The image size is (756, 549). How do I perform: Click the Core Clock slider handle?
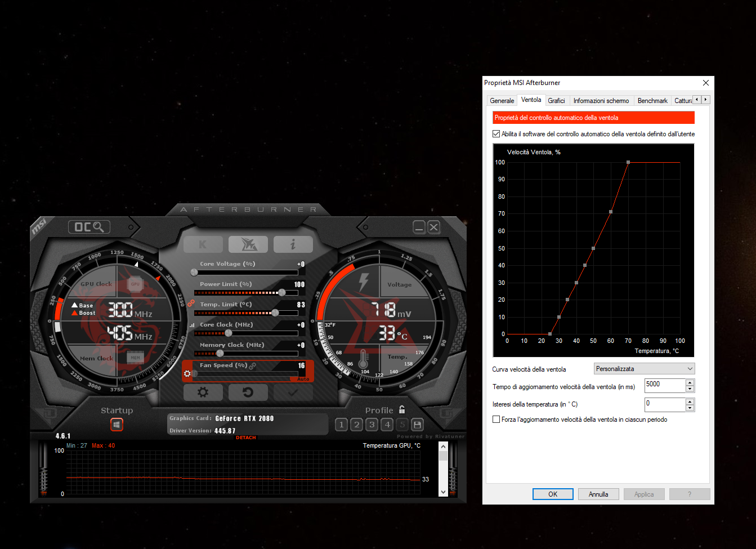[x=229, y=333]
